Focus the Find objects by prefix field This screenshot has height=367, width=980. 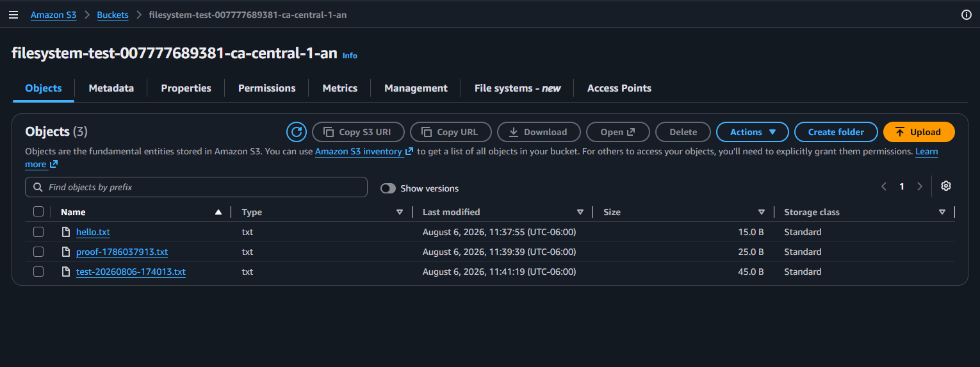pyautogui.click(x=196, y=187)
